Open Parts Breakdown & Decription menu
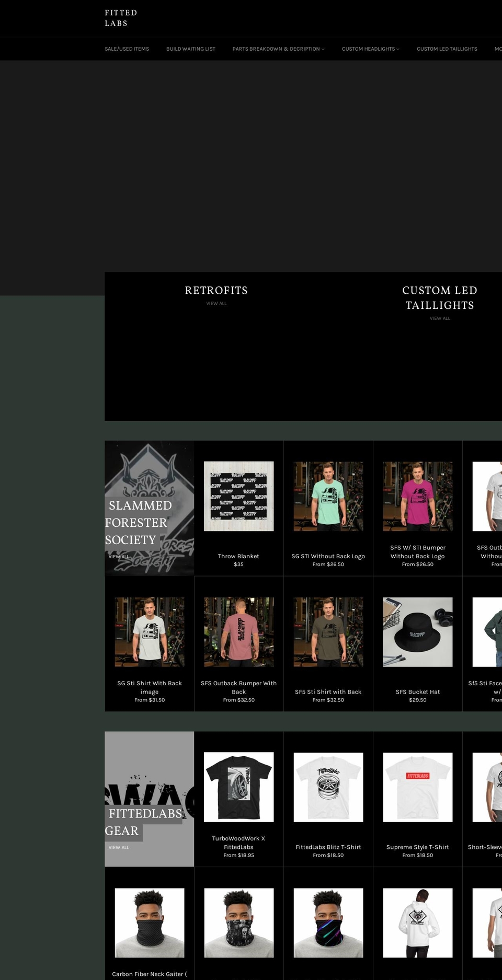 coord(278,49)
